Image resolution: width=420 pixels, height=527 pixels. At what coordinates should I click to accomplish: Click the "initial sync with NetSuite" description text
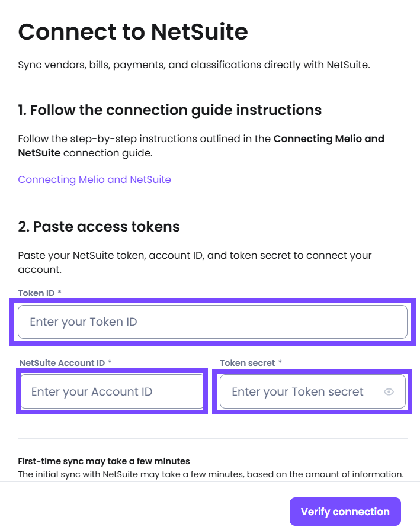click(x=210, y=474)
